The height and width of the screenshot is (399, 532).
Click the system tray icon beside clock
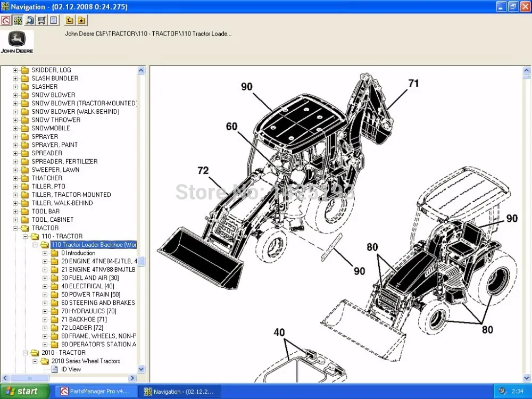click(503, 391)
